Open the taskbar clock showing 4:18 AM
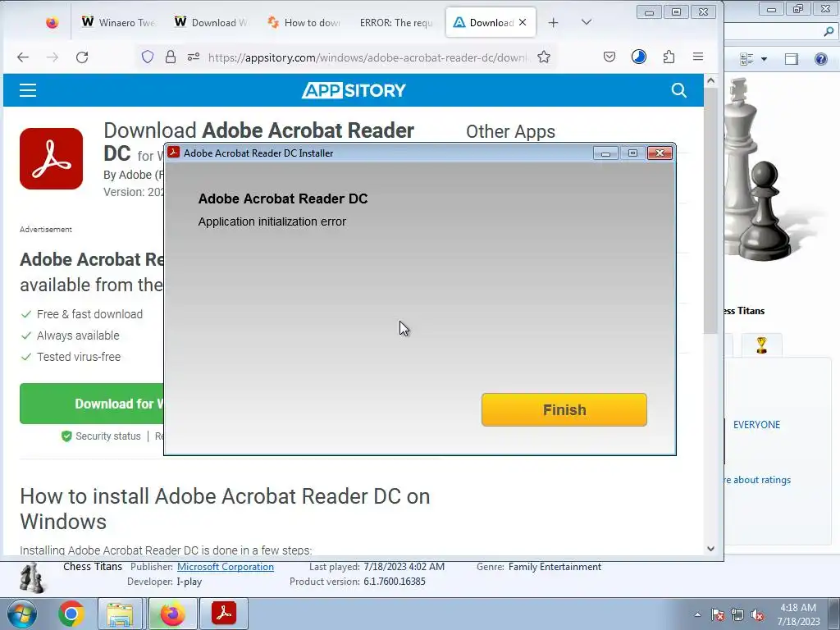Image resolution: width=840 pixels, height=630 pixels. [798, 614]
